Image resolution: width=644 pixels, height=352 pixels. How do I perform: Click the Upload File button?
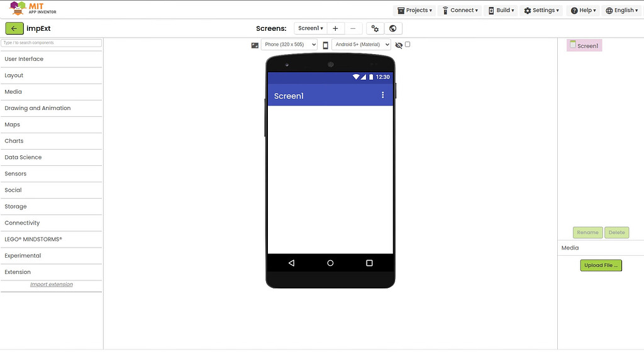tap(601, 265)
